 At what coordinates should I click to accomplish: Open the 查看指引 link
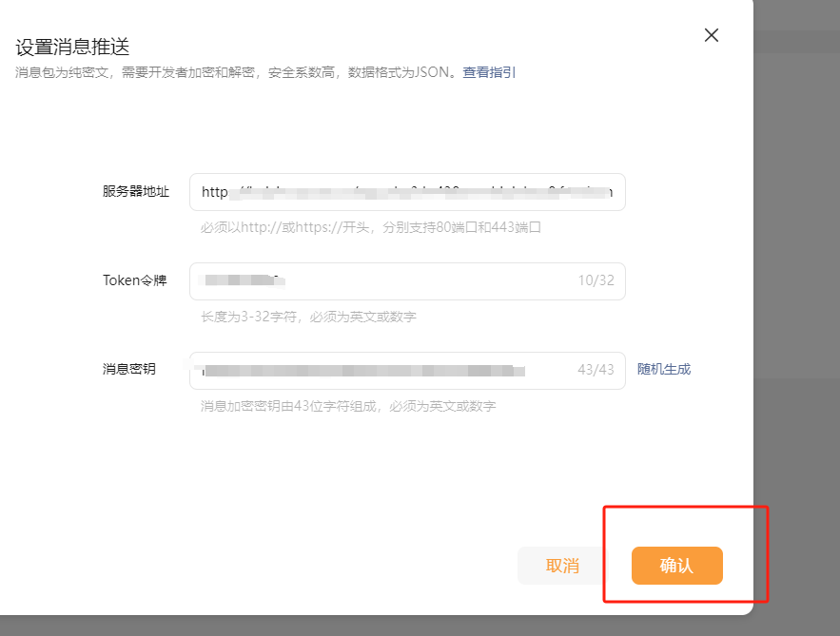pyautogui.click(x=489, y=72)
